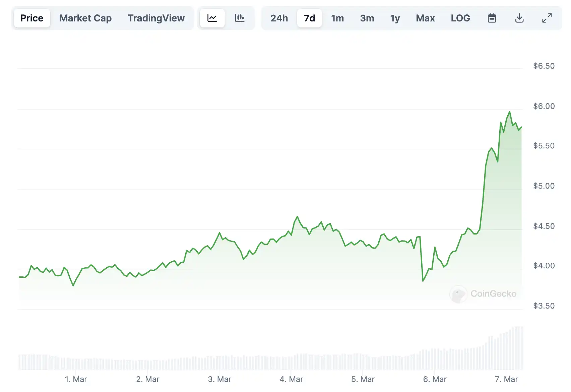Click the price peak near $6.00

(x=510, y=112)
